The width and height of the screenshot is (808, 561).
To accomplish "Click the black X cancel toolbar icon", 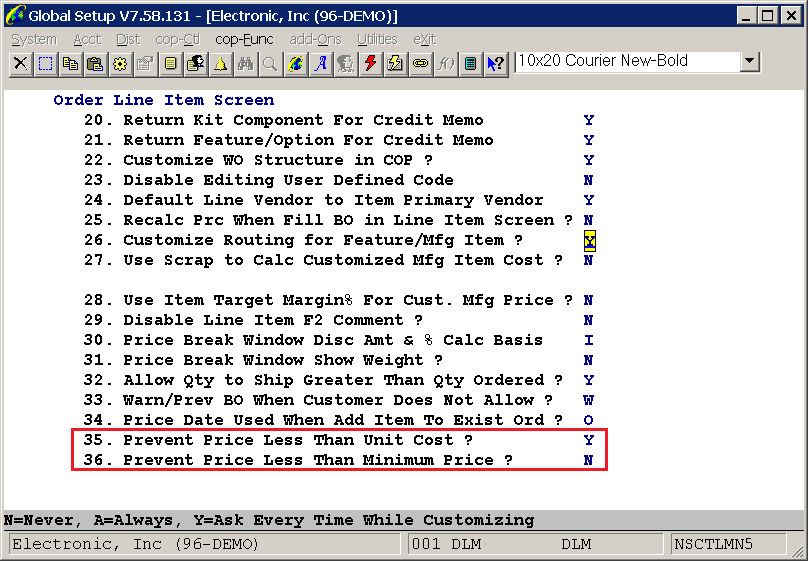I will point(21,64).
